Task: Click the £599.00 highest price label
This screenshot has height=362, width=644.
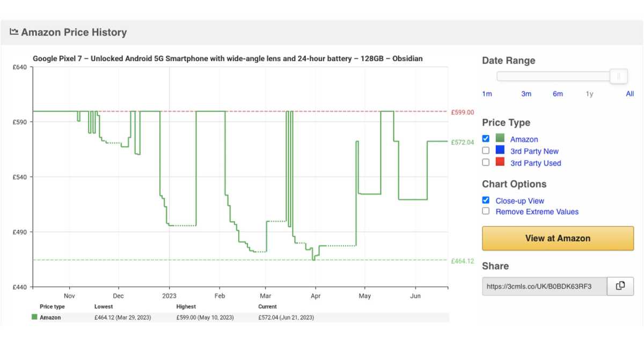Action: (x=463, y=112)
